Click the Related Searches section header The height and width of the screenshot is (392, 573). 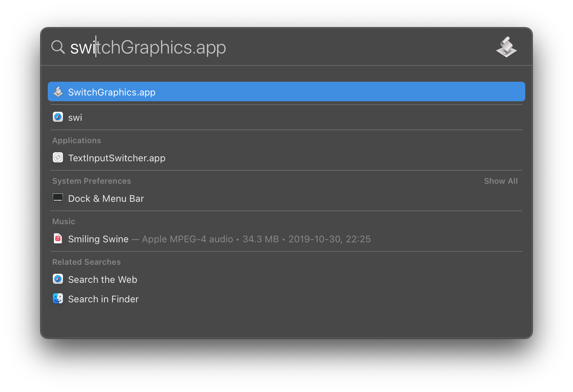click(86, 262)
